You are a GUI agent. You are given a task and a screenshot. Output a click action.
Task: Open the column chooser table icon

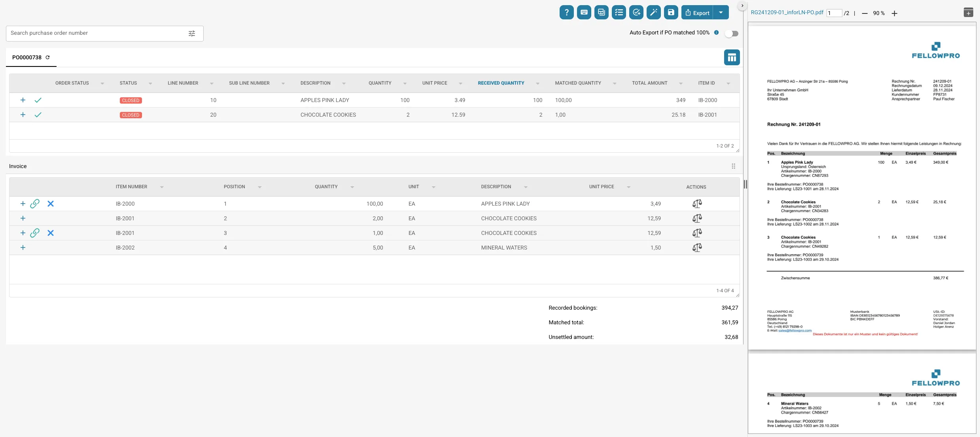pyautogui.click(x=732, y=57)
